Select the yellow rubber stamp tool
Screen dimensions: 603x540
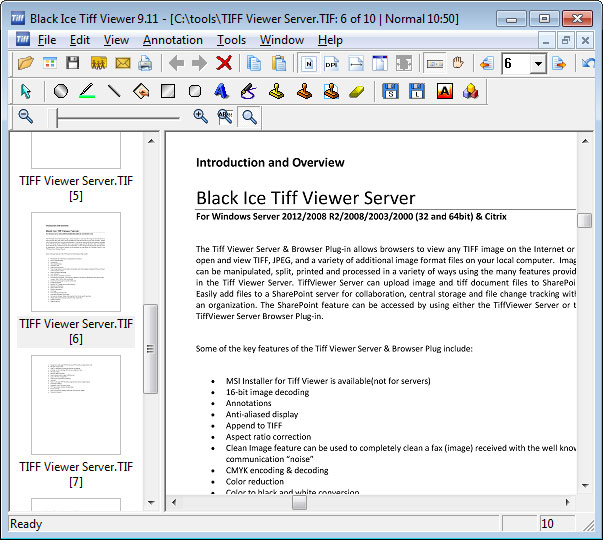pyautogui.click(x=276, y=91)
